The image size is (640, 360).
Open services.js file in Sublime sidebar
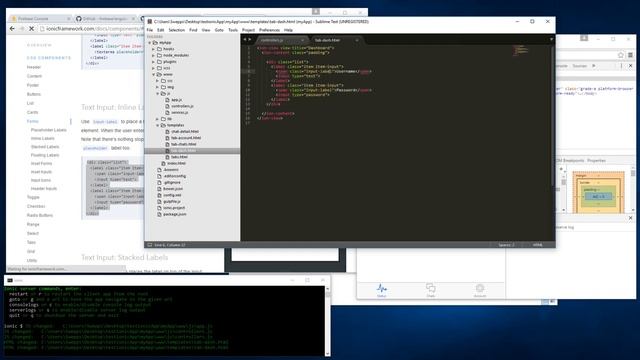[180, 112]
